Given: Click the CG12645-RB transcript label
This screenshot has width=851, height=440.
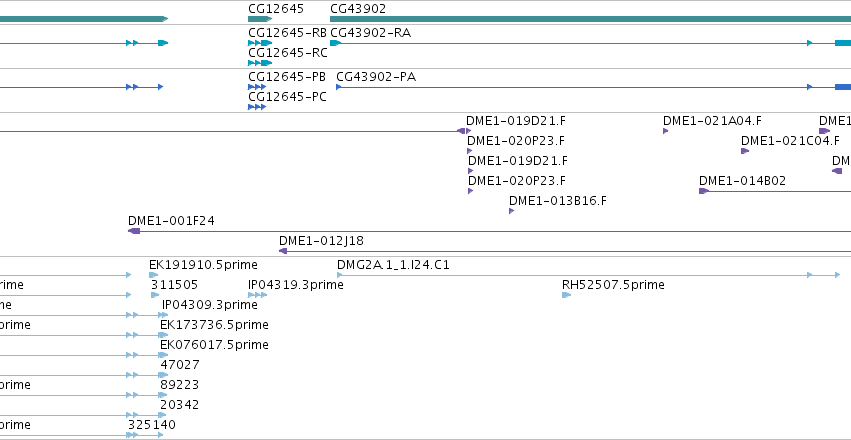Looking at the screenshot, I should 288,33.
